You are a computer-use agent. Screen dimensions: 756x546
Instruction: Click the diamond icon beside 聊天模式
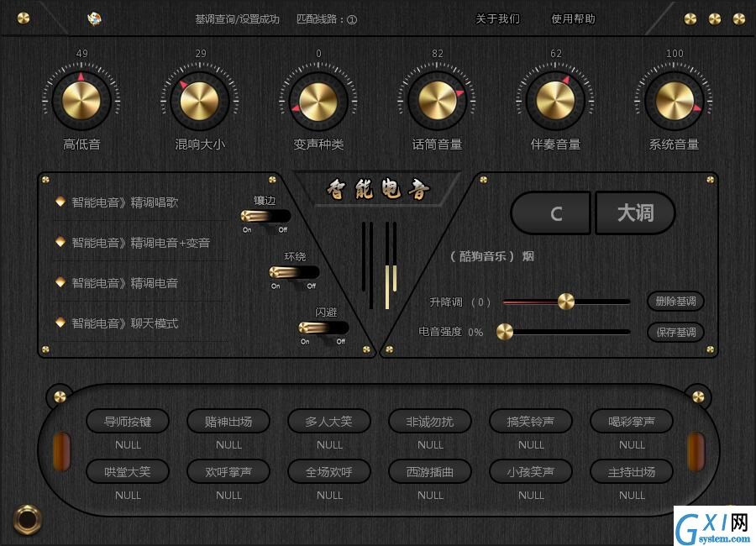coord(60,322)
